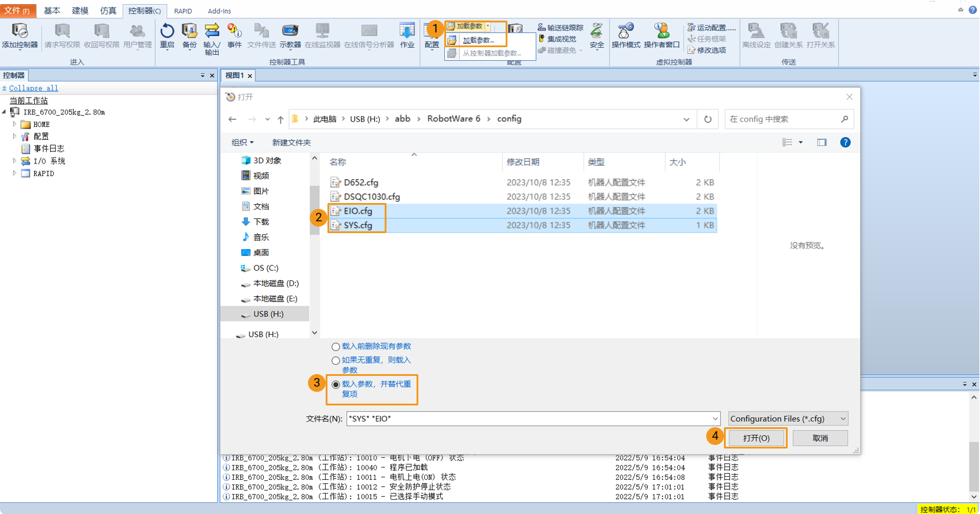The width and height of the screenshot is (980, 514).
Task: Click the 安全 (Safety) icon in ribbon
Action: point(597,35)
